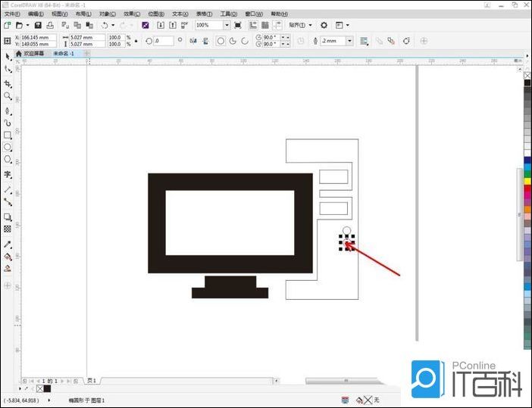Open the wrap text dropdown icon
Screen dimensions: 532x408
pyautogui.click(x=364, y=41)
